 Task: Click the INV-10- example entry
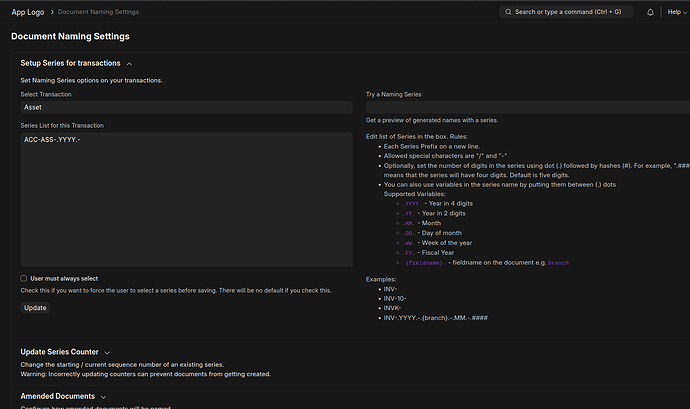[x=395, y=298]
